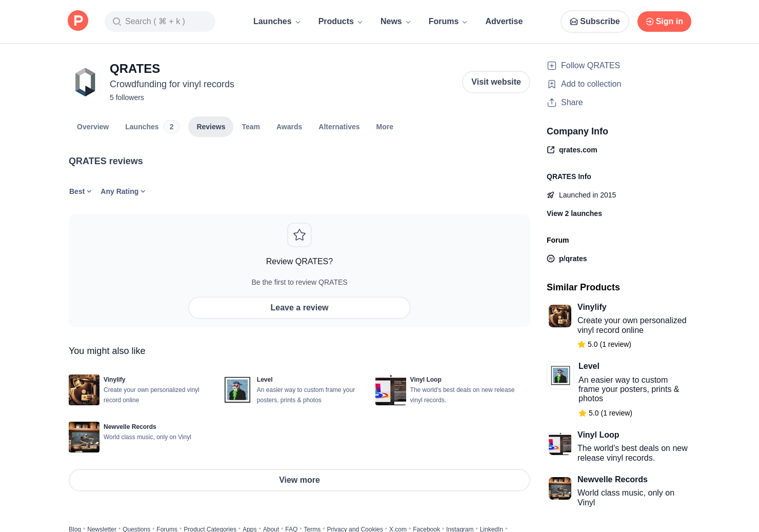Screen dimensions: 759x532
Task: Open the Products menu in header
Action: tap(341, 22)
